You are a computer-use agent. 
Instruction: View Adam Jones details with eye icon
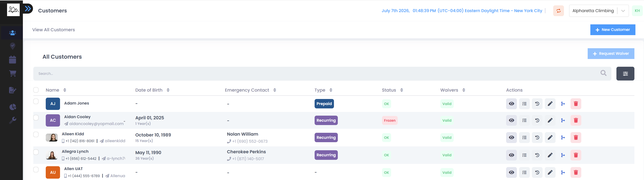(x=511, y=104)
